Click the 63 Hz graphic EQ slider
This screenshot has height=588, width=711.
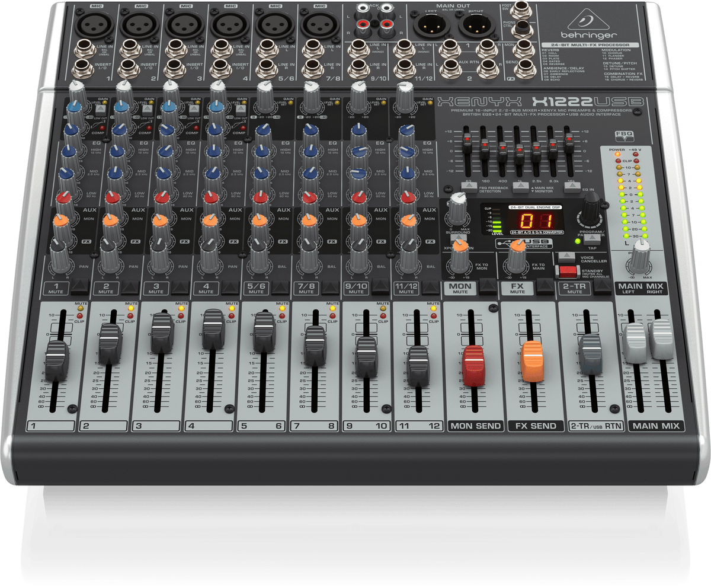tap(467, 142)
